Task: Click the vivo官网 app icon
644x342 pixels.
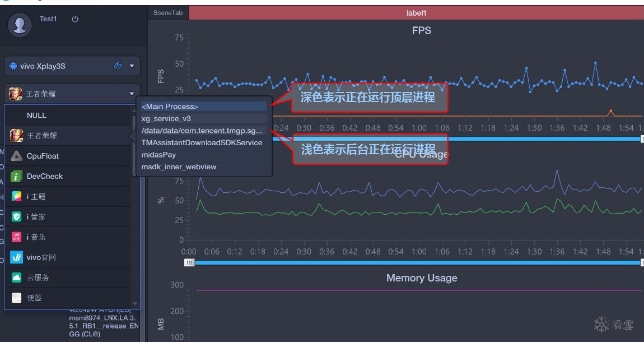Action: (x=16, y=257)
